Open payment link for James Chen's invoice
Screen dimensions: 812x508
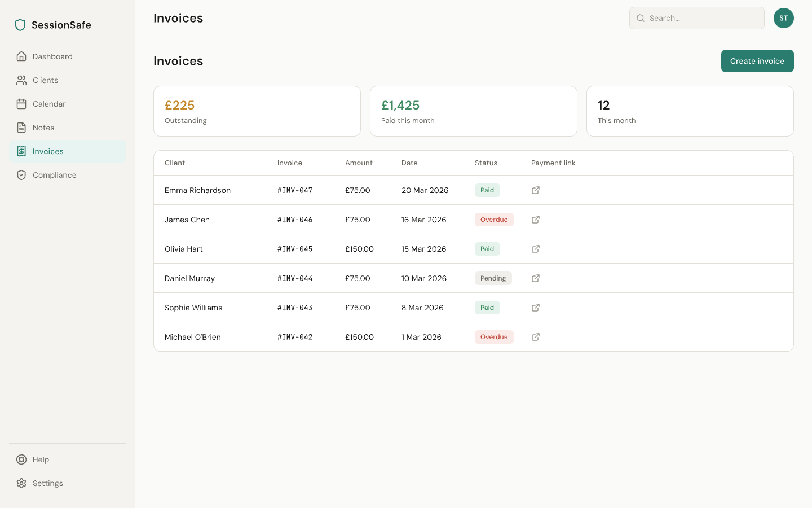(x=535, y=220)
